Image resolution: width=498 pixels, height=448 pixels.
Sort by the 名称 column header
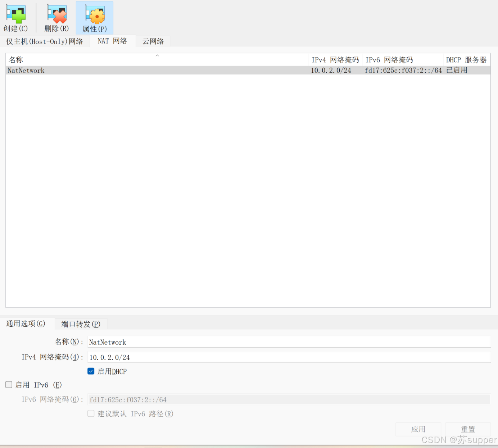click(x=157, y=60)
